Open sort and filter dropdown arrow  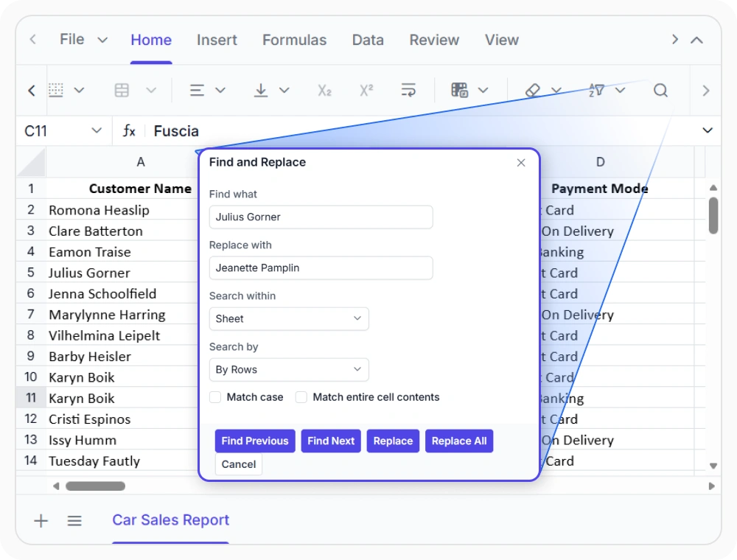point(621,90)
